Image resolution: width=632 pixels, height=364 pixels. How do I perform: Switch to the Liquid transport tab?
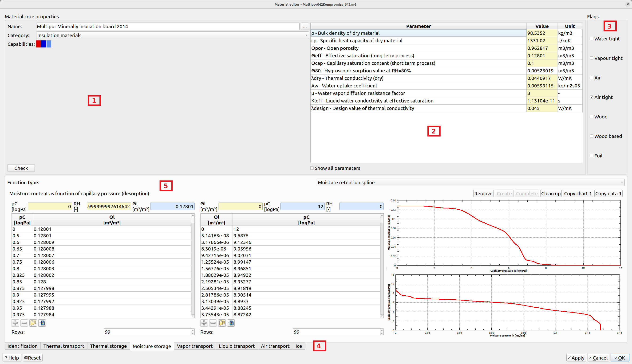237,346
